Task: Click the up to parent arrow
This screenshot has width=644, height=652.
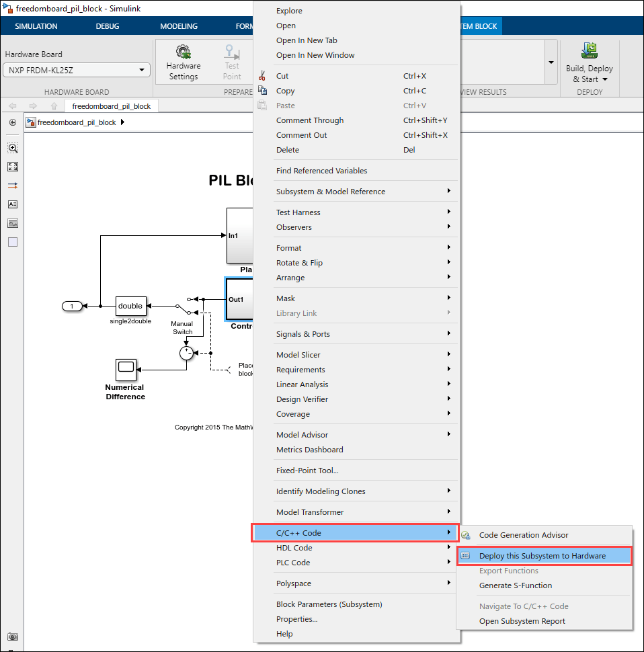Action: 54,106
